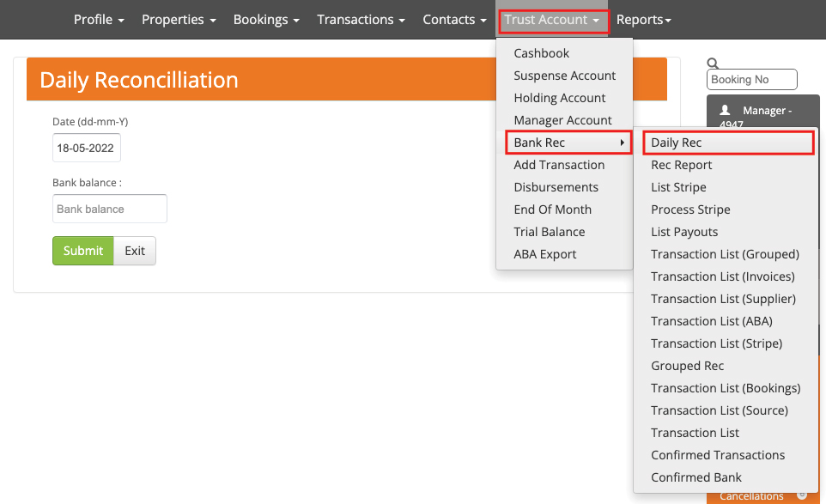The image size is (826, 504).
Task: Focus the Booking No search box
Action: 751,80
